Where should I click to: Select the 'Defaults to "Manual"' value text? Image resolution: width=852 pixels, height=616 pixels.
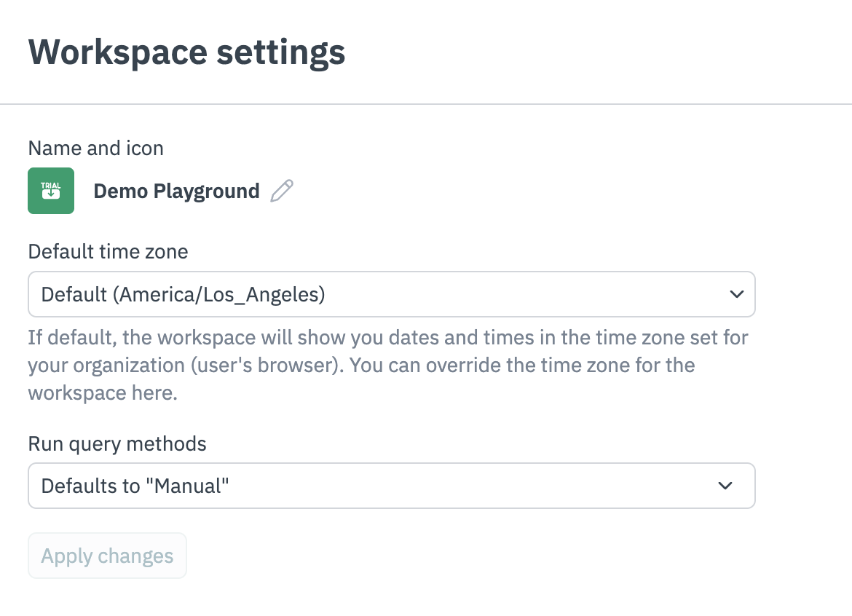click(135, 486)
